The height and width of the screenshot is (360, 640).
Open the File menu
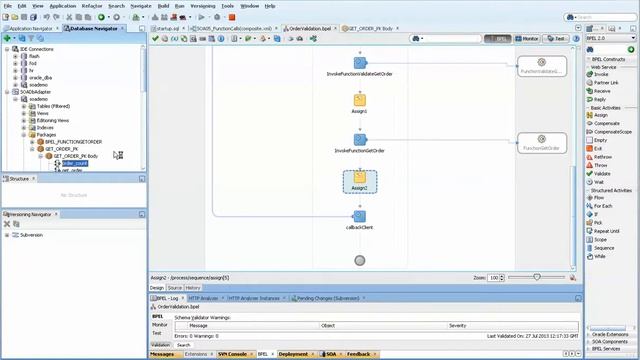click(8, 6)
